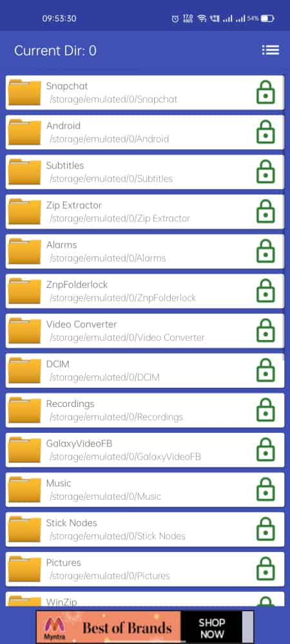290x644 pixels.
Task: Open the Music folder icon
Action: pos(24,489)
